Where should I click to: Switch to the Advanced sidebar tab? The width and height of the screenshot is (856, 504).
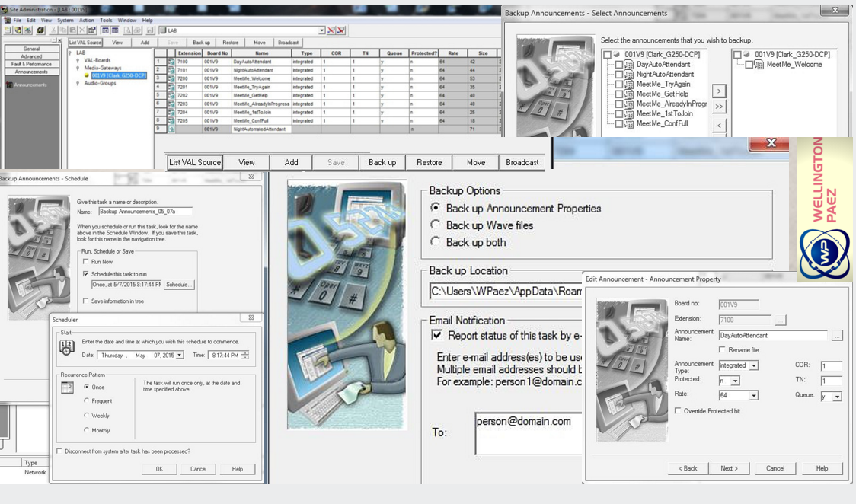[x=31, y=56]
